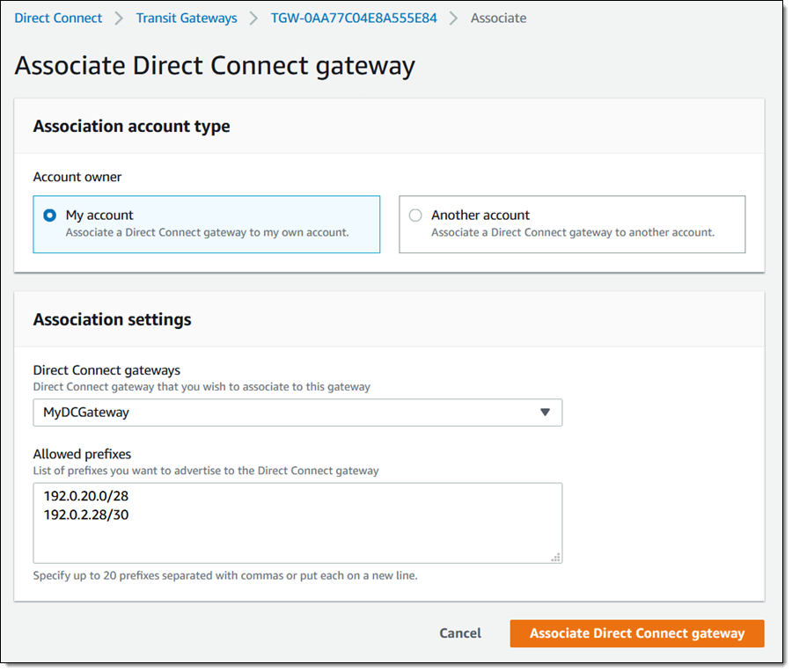Click the Another account tile description text
The width and height of the screenshot is (792, 672).
(x=572, y=233)
